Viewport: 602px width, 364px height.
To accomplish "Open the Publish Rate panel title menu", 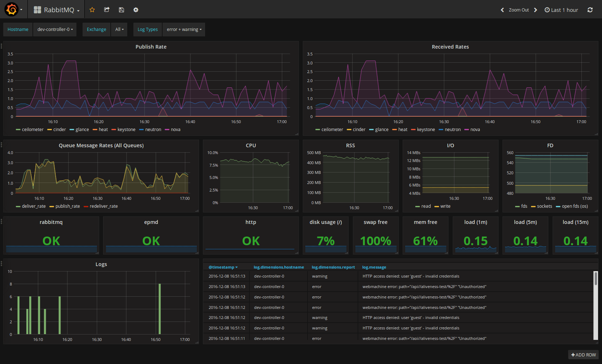I will tap(151, 47).
